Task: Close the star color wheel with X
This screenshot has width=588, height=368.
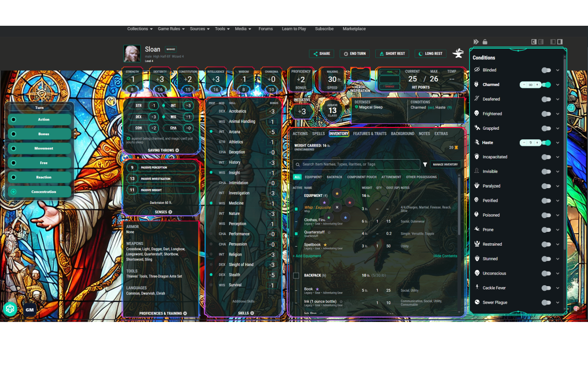Action: 337,207
